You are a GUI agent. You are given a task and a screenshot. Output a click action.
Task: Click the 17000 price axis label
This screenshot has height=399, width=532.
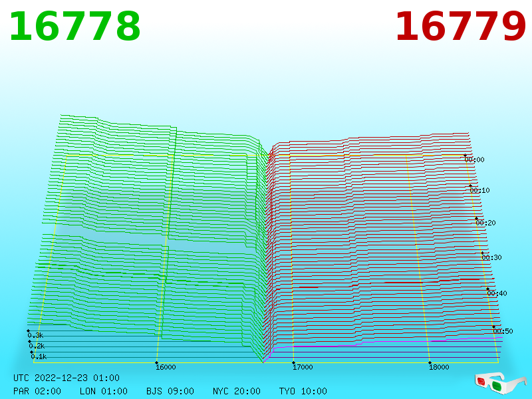coord(303,367)
